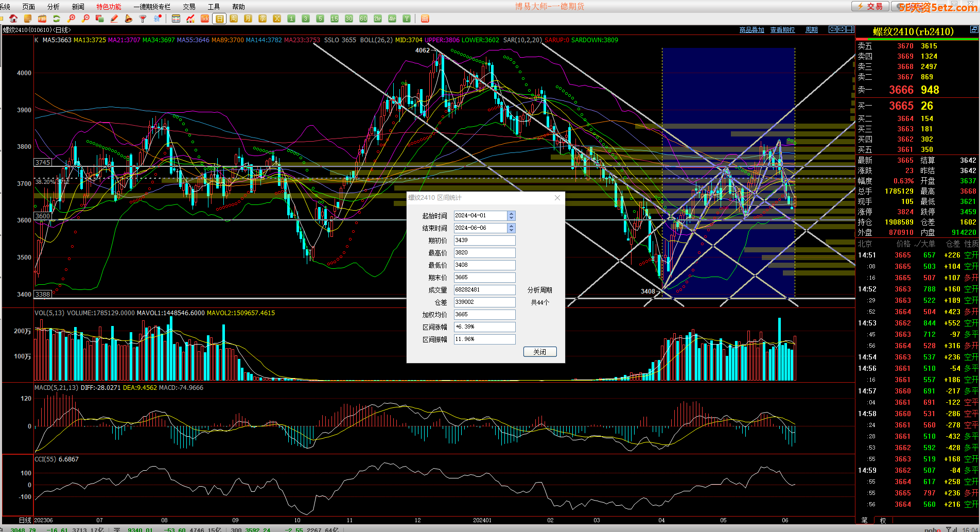Viewport: 980px width, 532px height.
Task: Increase start date with the stepper arrow
Action: coord(511,214)
